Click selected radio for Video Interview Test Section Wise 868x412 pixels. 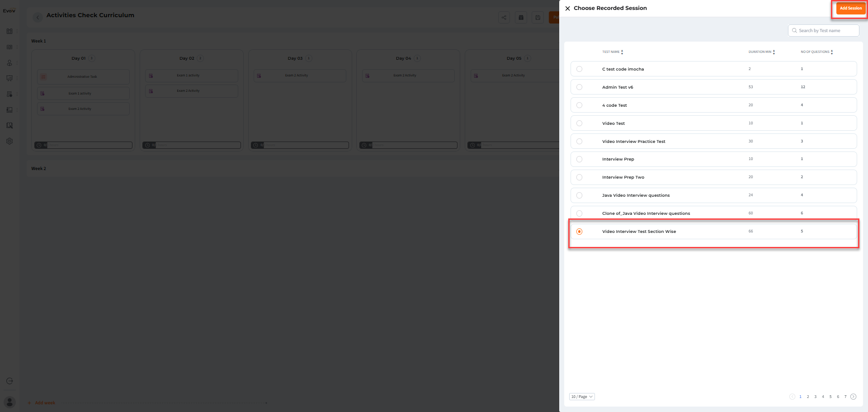(x=579, y=232)
